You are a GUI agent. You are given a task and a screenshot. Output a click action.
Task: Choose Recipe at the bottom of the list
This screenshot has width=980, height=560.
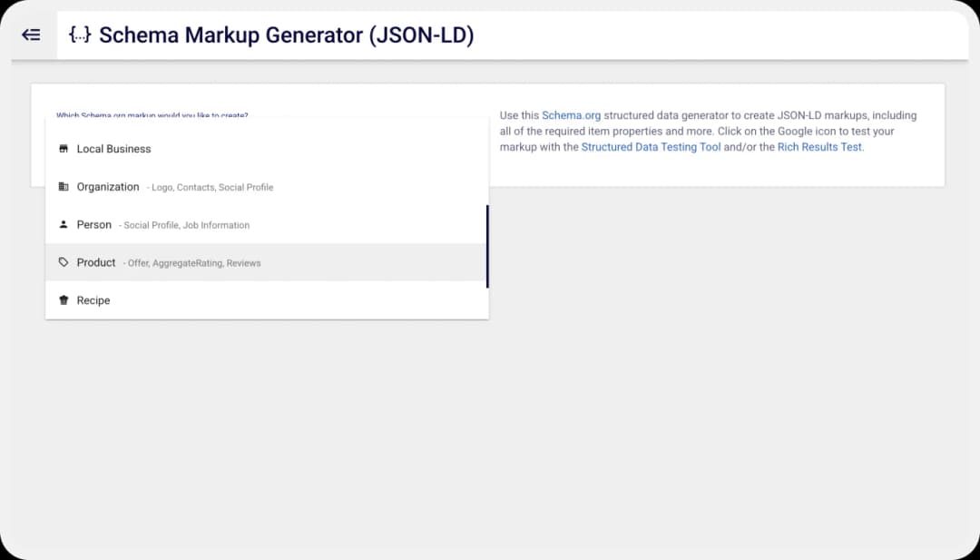point(93,300)
